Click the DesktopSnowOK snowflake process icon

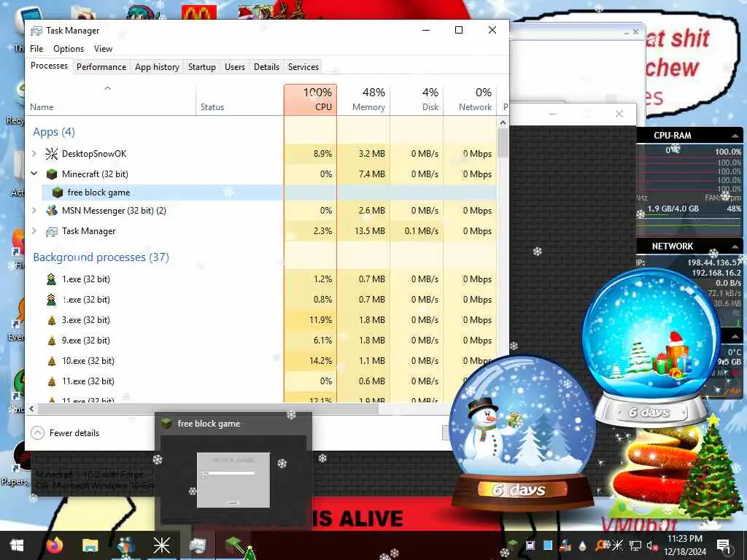[x=52, y=154]
